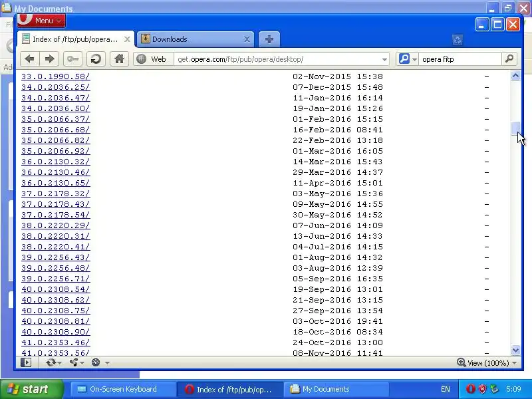Click the Forward navigation arrow
This screenshot has width=532, height=399.
pos(49,59)
